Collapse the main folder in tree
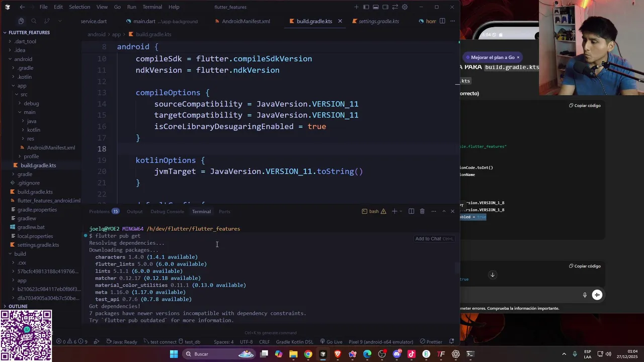644x362 pixels. 29,112
